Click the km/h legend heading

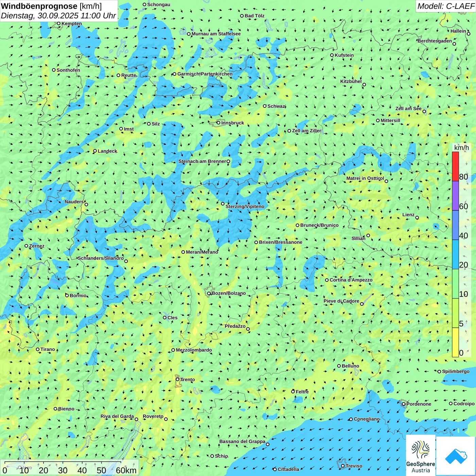click(461, 148)
